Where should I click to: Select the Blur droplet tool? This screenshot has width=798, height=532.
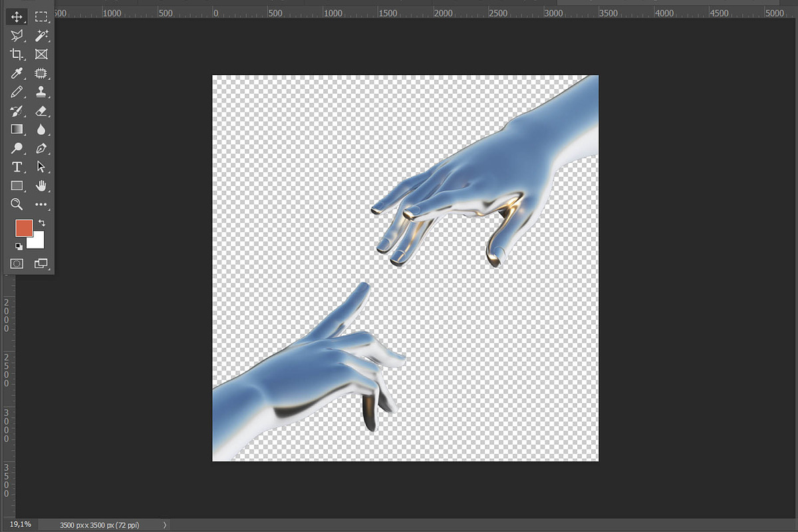tap(41, 129)
